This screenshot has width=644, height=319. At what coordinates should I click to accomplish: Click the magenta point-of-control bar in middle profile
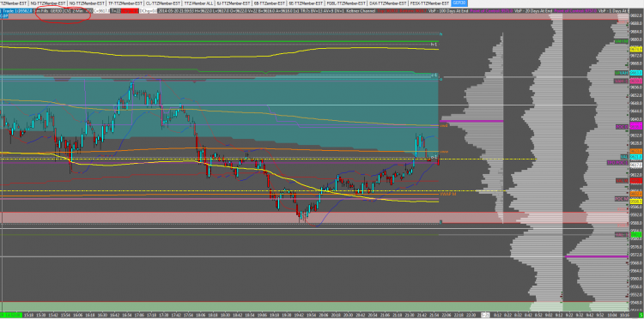coord(471,121)
